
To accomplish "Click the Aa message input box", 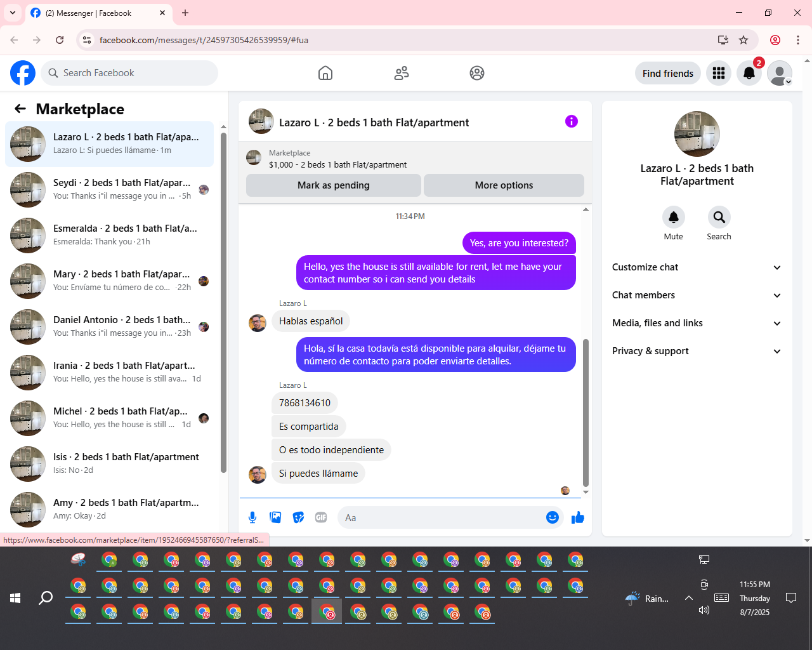I will coord(442,518).
